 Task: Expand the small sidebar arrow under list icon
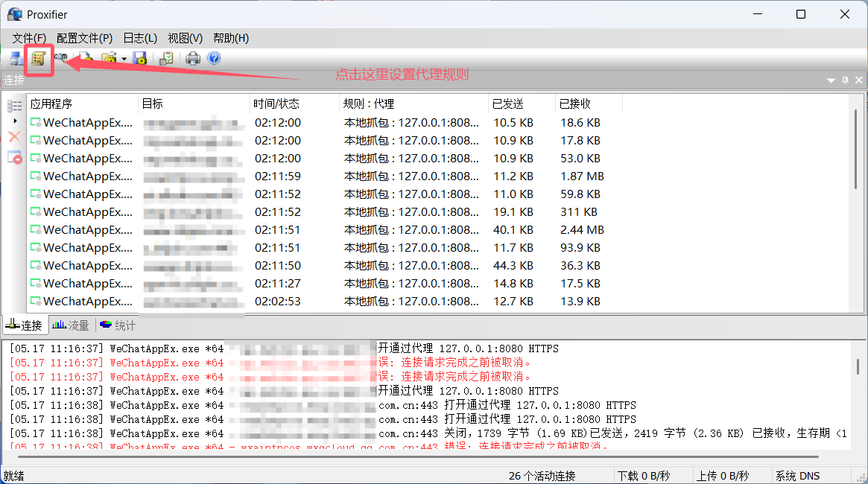15,121
